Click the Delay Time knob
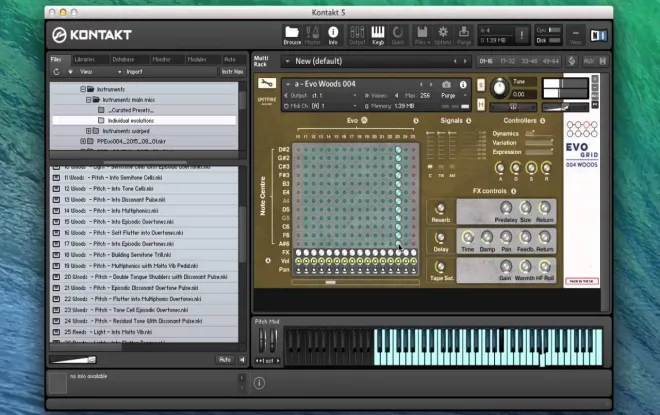The height and width of the screenshot is (415, 660). pos(467,238)
